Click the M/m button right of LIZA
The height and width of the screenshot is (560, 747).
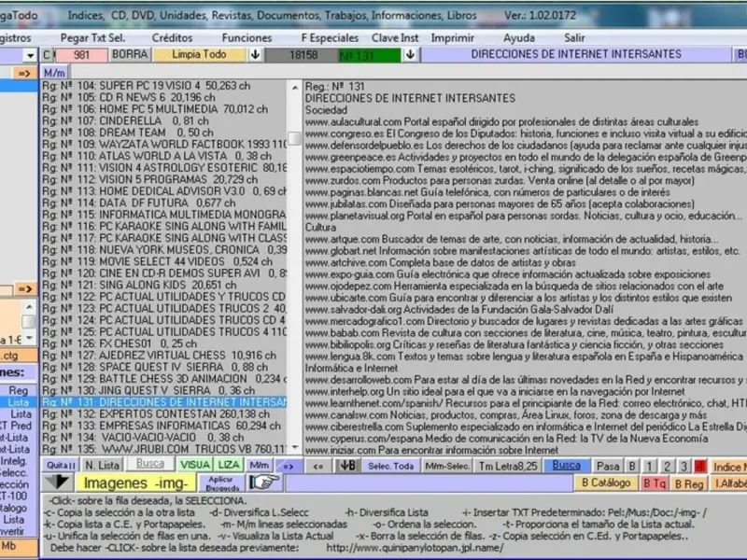(x=260, y=466)
